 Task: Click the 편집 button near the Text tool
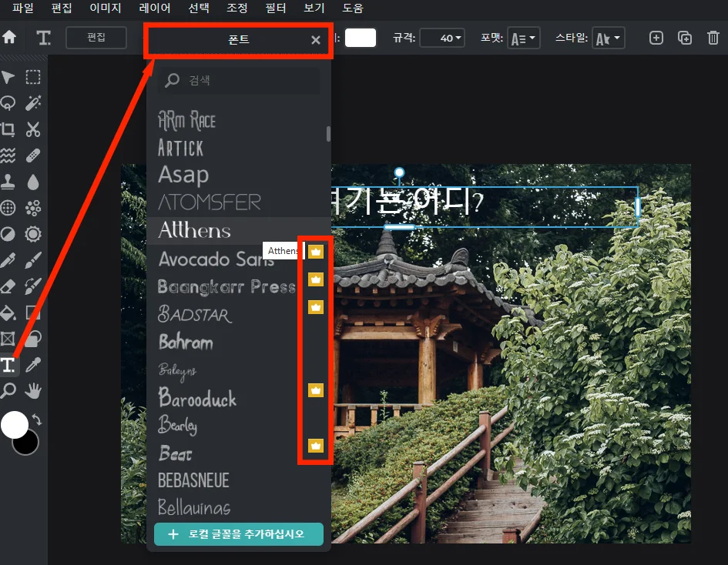click(96, 37)
